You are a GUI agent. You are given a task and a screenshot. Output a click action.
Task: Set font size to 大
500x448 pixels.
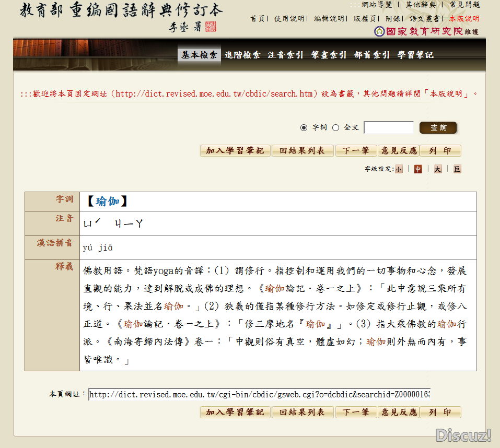pos(437,169)
